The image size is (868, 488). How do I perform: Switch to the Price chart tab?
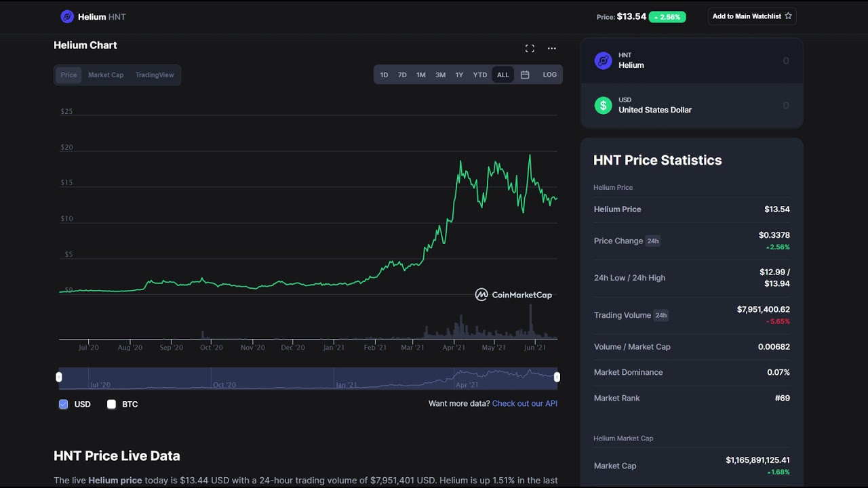click(x=68, y=75)
